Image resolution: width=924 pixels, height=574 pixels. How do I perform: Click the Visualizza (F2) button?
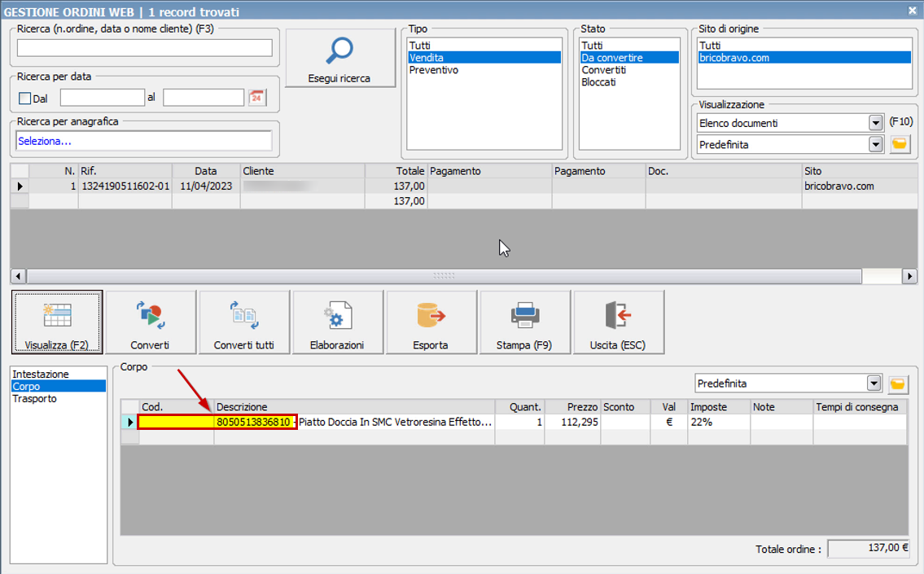point(57,322)
